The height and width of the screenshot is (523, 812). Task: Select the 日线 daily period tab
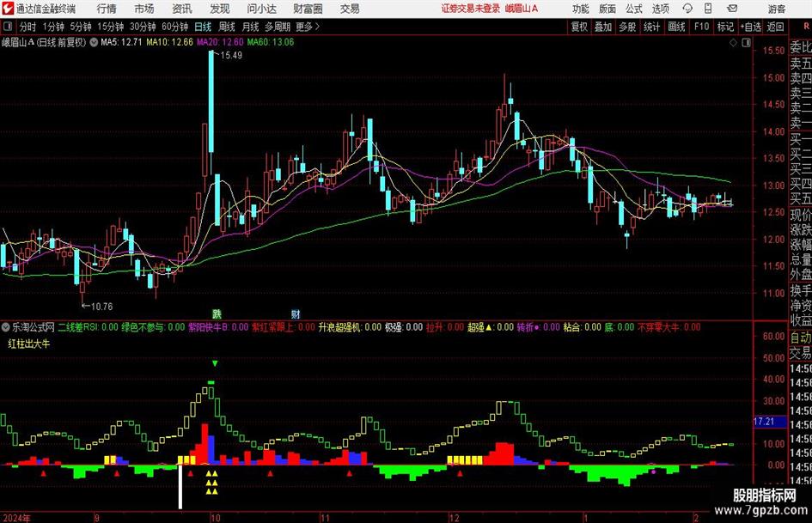pos(203,27)
